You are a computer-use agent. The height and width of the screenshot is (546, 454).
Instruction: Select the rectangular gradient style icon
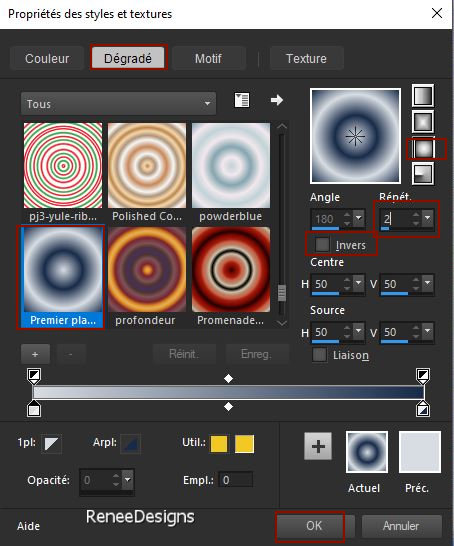coord(423,122)
